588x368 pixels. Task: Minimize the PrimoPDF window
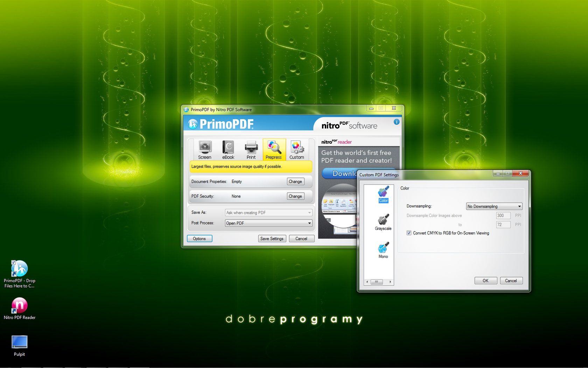(371, 108)
